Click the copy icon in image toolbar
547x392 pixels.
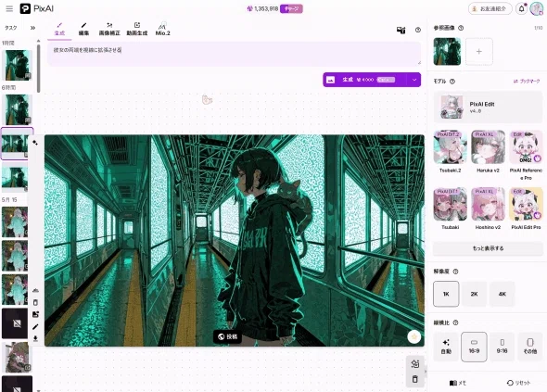tap(35, 302)
